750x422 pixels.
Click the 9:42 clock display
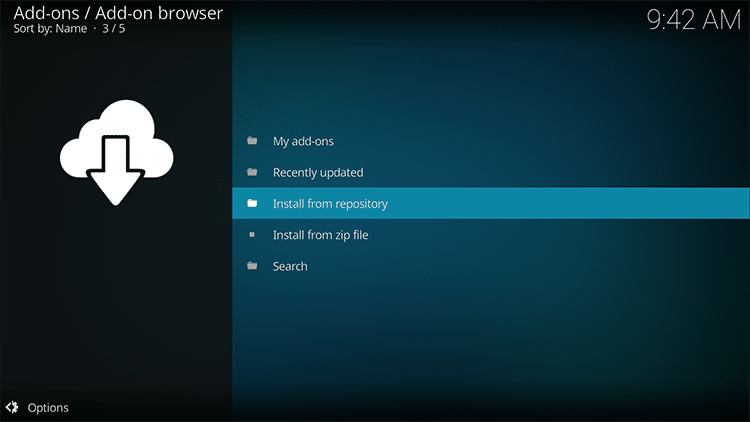(x=675, y=20)
